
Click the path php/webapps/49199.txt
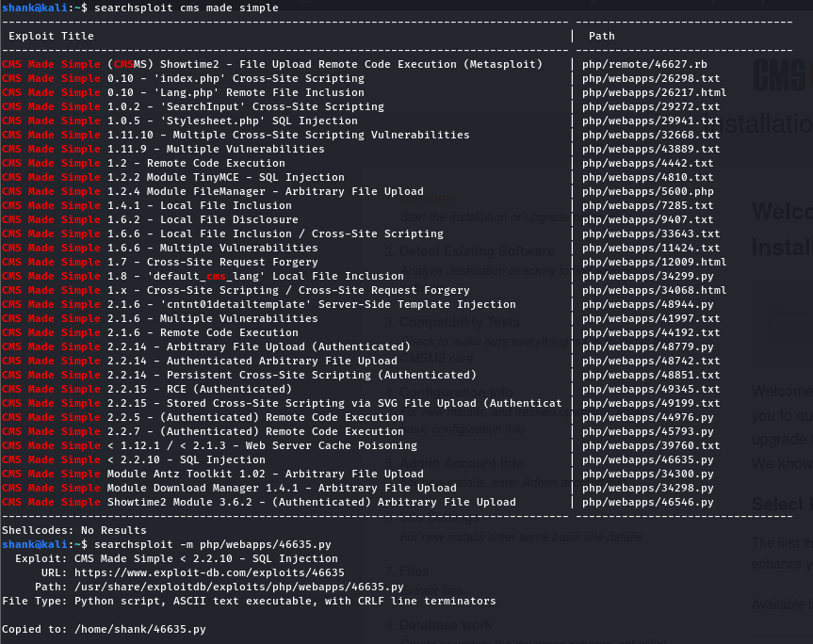point(651,403)
